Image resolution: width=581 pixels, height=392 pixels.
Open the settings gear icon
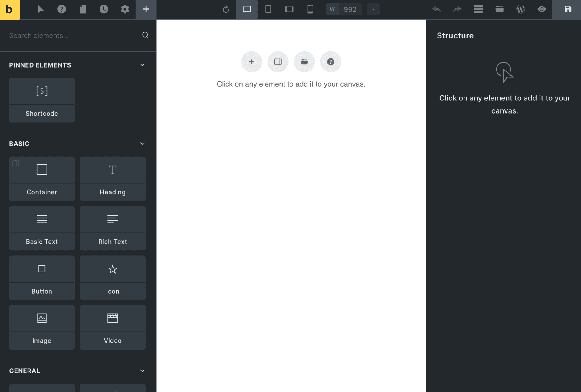(x=125, y=9)
